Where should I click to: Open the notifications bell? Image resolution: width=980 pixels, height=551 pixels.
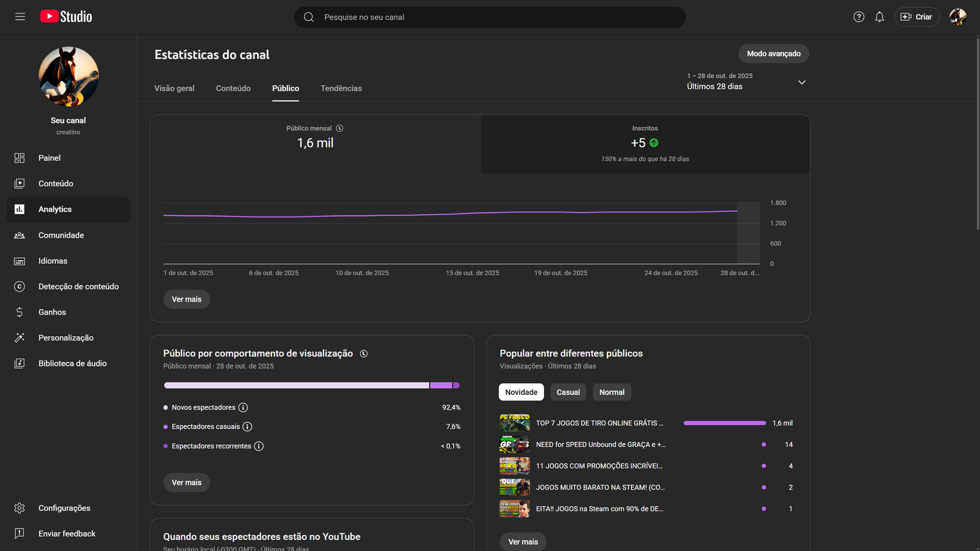point(880,17)
